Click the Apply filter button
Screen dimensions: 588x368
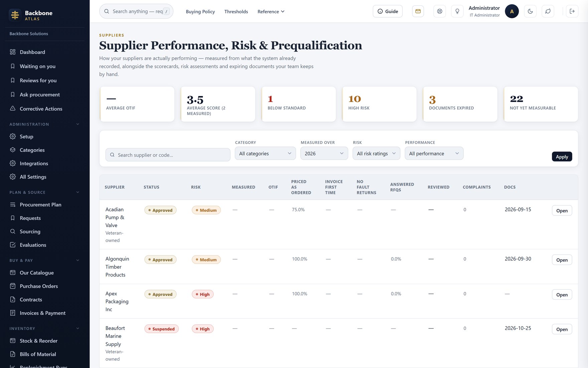click(562, 157)
